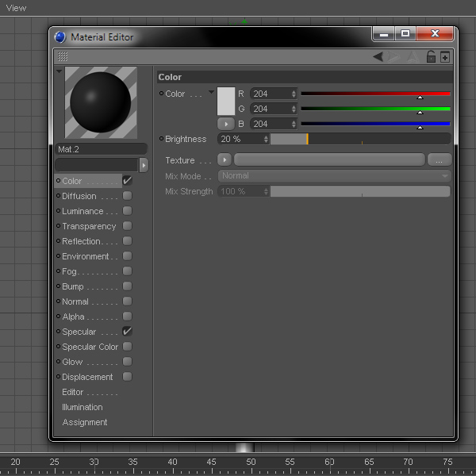The image size is (476, 476).
Task: Click the empty layer field under Mat.2
Action: pyautogui.click(x=97, y=165)
